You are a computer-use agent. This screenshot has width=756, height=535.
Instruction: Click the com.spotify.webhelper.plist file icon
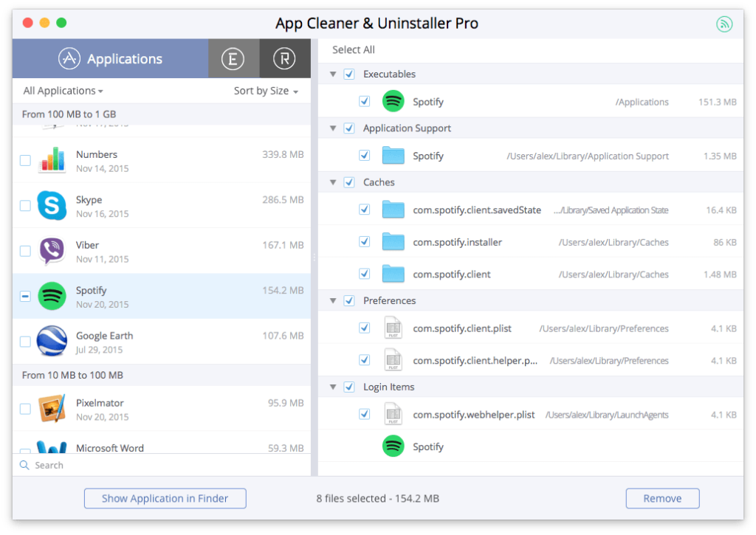tap(394, 414)
